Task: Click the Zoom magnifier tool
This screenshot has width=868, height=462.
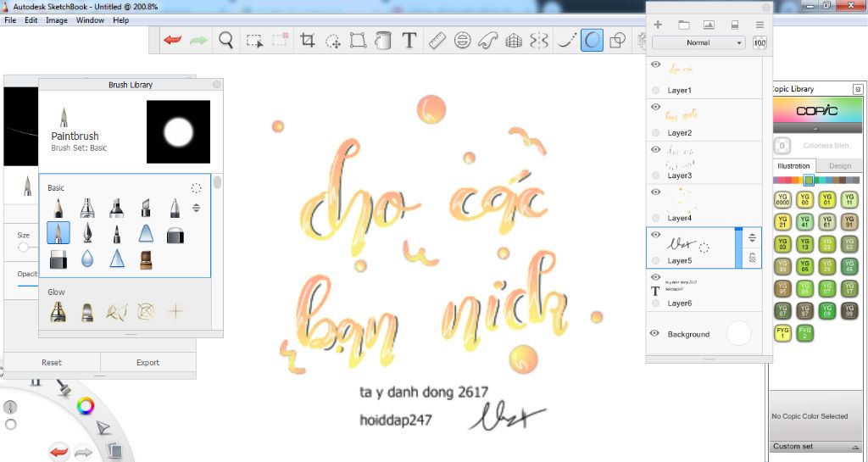Action: [x=225, y=40]
